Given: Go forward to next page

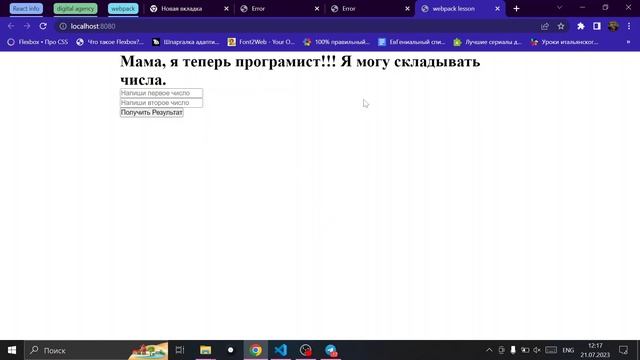Looking at the screenshot, I should coord(27,26).
